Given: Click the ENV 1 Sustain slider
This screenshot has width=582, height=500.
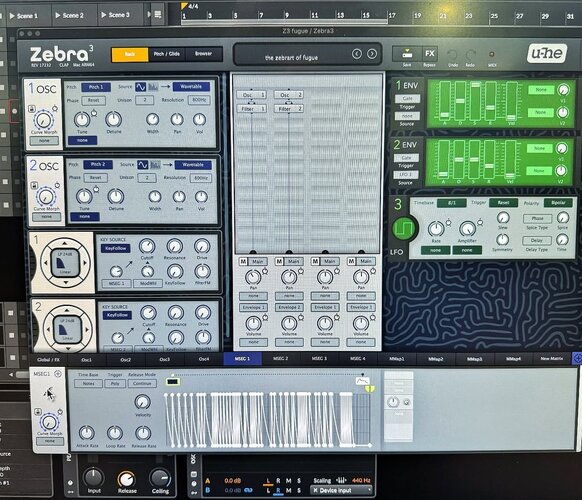Looking at the screenshot, I should (475, 102).
